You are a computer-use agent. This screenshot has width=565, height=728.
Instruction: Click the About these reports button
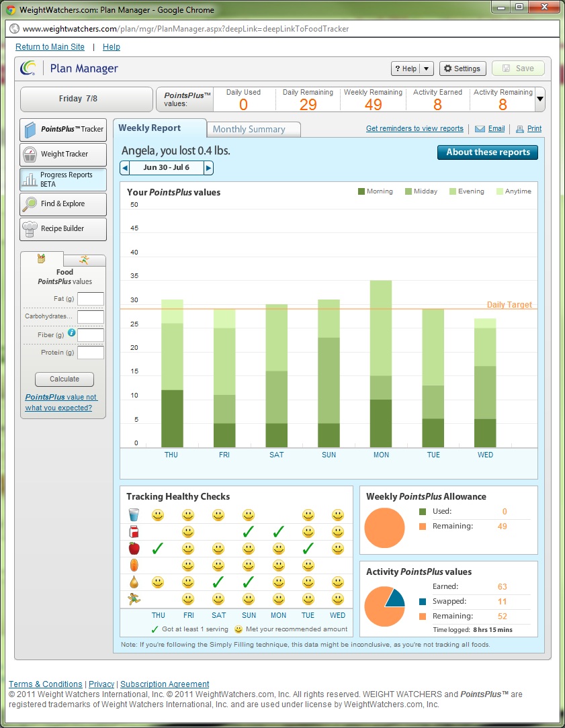click(x=488, y=152)
